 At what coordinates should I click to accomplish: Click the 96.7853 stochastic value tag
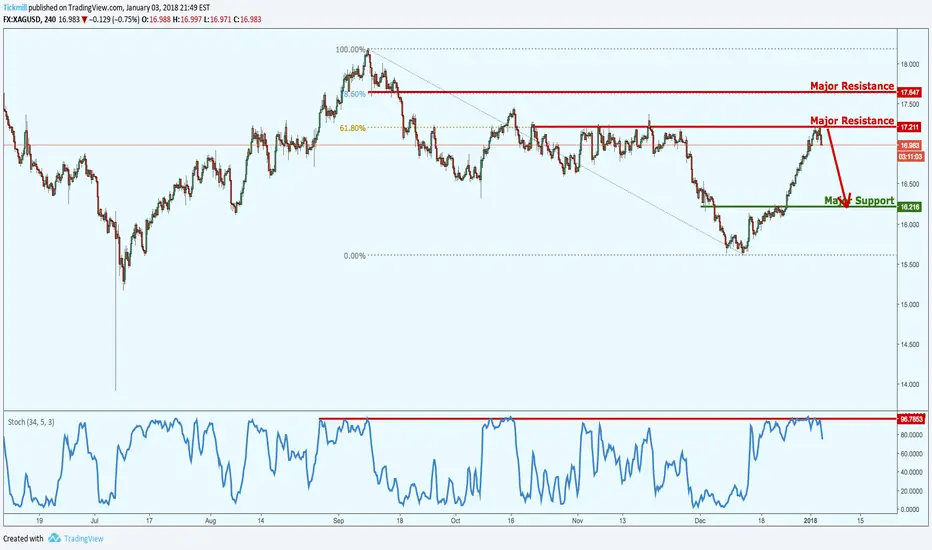911,419
